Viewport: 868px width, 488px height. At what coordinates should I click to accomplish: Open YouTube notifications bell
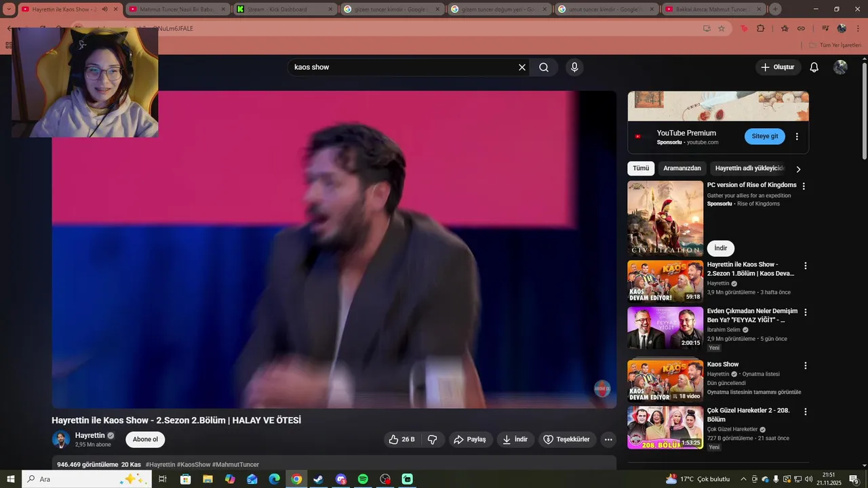coord(814,67)
